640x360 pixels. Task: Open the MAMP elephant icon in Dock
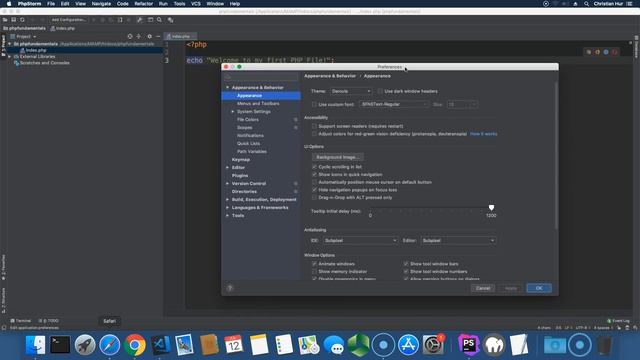pyautogui.click(x=494, y=345)
